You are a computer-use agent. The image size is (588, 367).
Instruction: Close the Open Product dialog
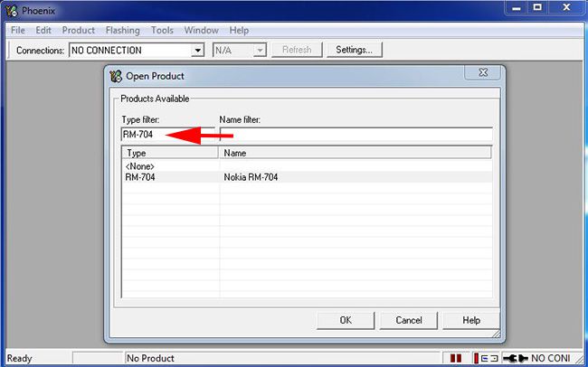[x=483, y=72]
